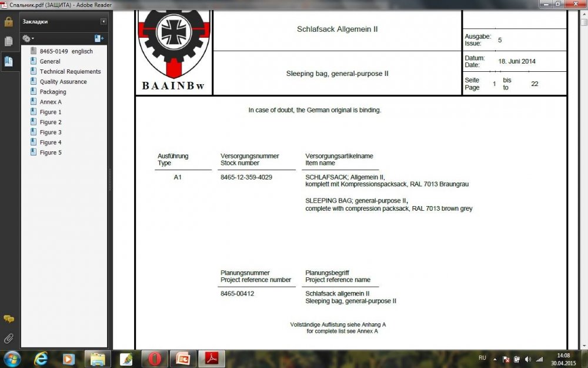Open bookmark options gear menu

point(28,38)
